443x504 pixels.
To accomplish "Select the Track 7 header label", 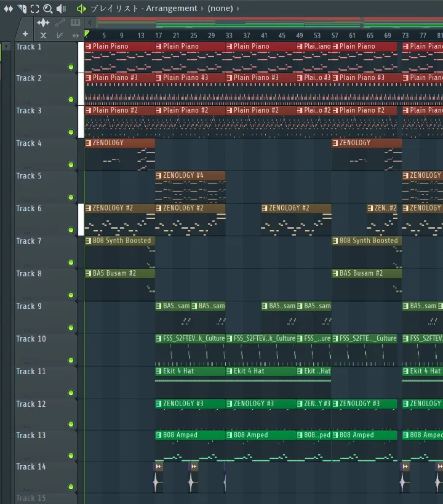I will coord(29,241).
